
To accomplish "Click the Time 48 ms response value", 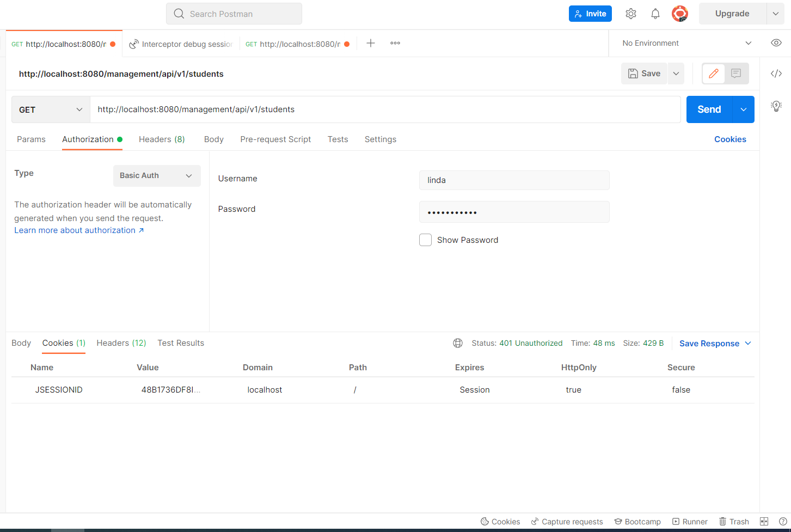I will (x=604, y=343).
